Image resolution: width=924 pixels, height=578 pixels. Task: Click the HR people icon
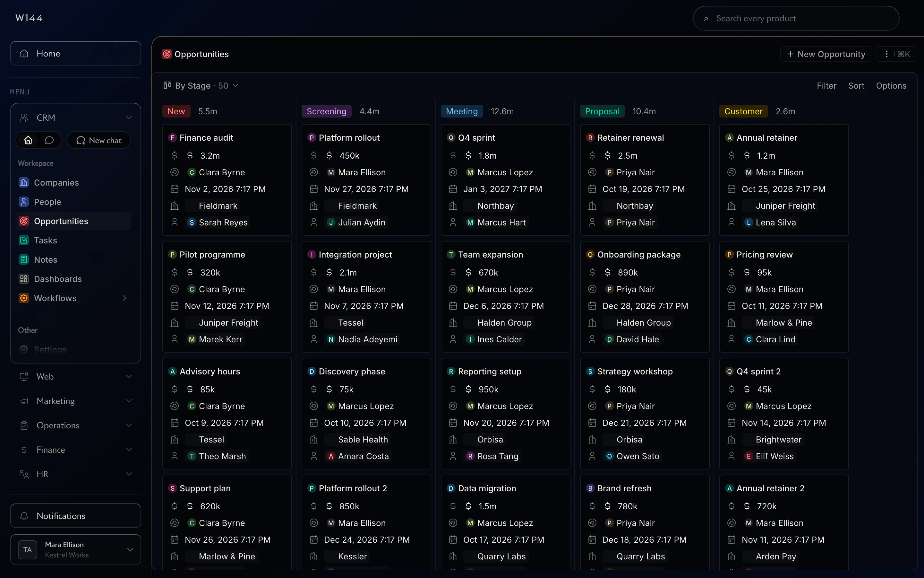point(24,474)
